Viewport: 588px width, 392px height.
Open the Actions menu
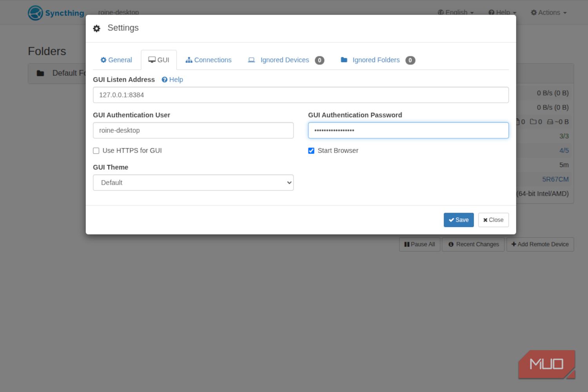coord(549,13)
